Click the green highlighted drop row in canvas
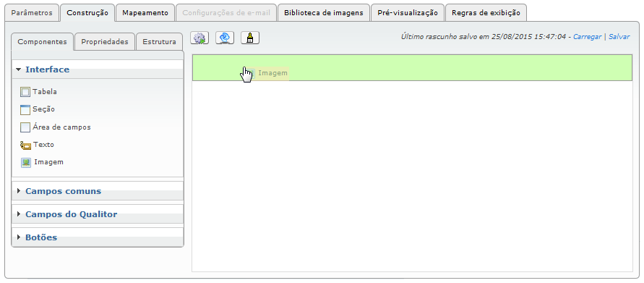 413,67
